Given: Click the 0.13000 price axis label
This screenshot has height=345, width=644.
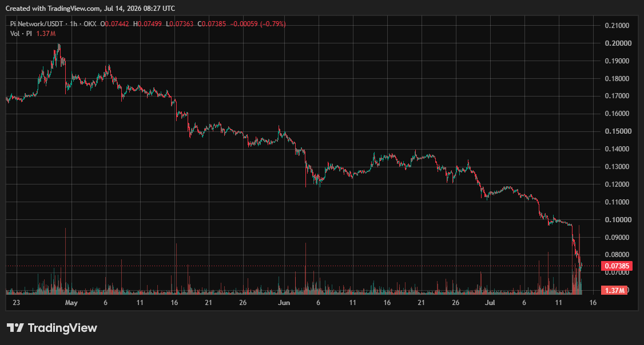Looking at the screenshot, I should pos(617,167).
